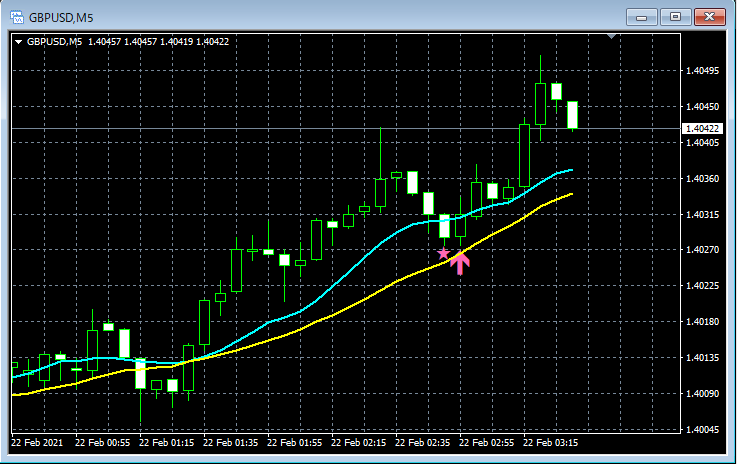The image size is (738, 464).
Task: Click the 22 Feb 01:55 time label
Action: click(x=294, y=443)
